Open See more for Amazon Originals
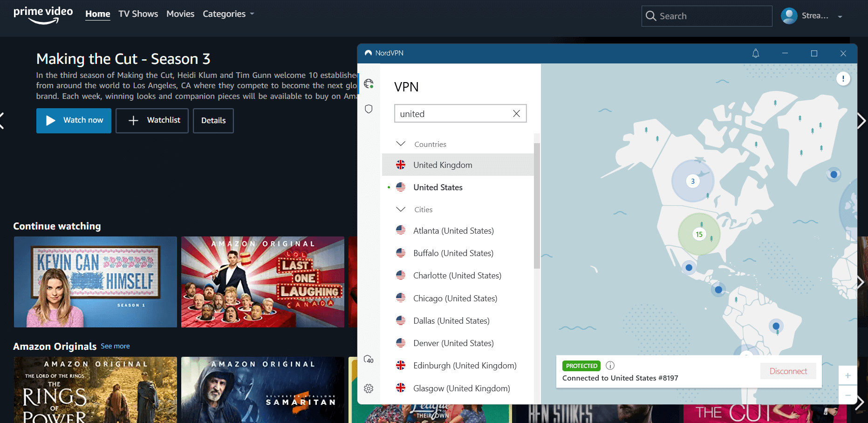Viewport: 868px width, 423px height. 115,346
